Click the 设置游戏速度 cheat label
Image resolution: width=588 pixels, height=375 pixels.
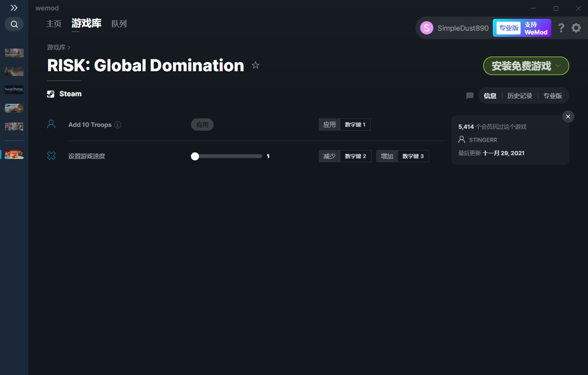coord(87,156)
